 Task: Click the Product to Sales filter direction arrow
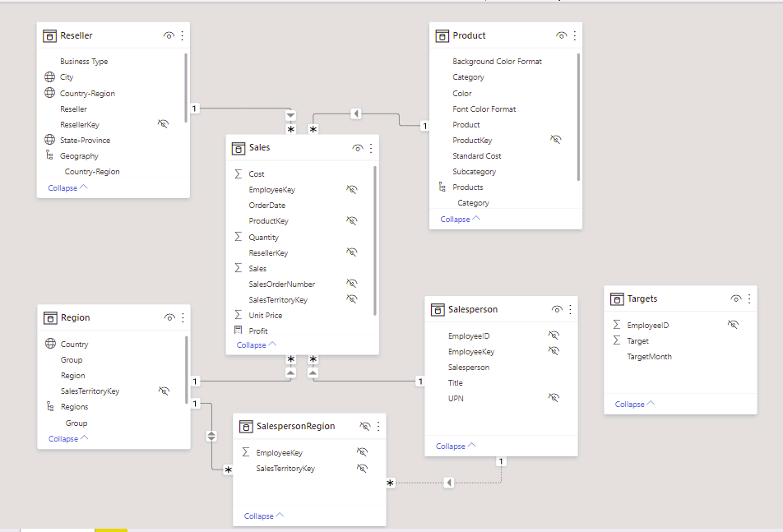coord(356,113)
